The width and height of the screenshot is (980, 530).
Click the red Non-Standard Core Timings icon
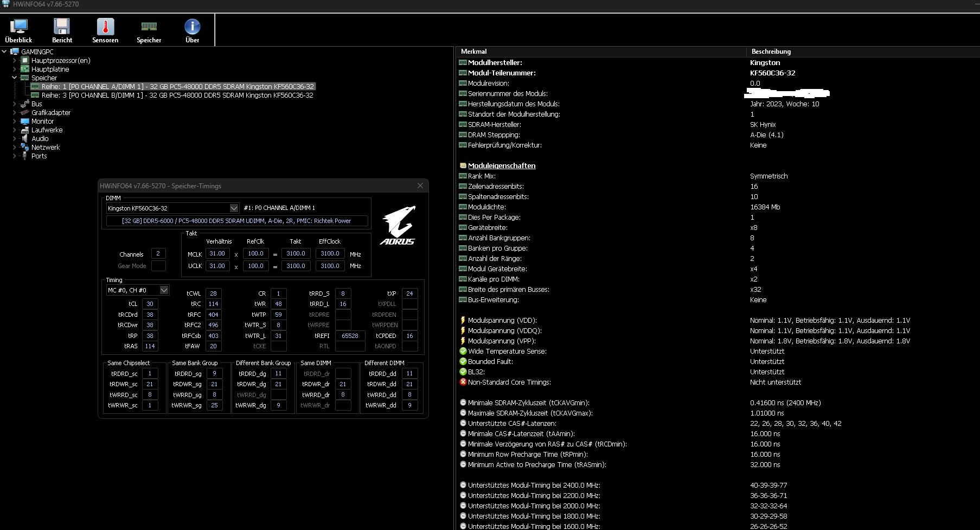coord(463,382)
